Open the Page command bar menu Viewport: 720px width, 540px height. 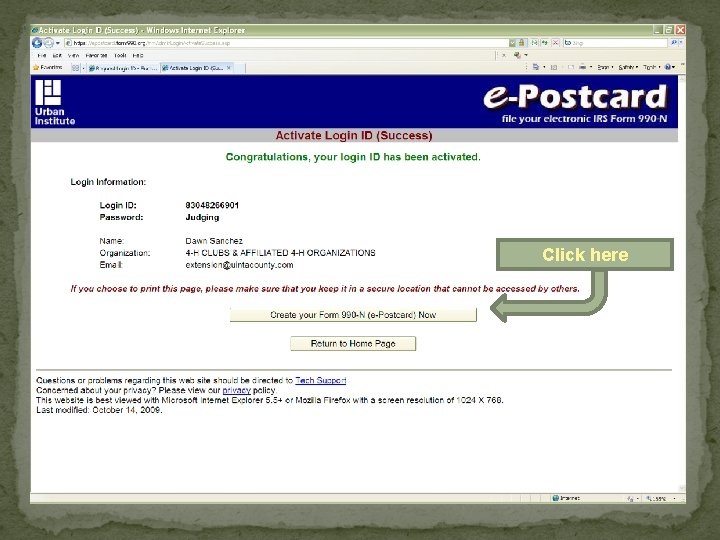[605, 67]
